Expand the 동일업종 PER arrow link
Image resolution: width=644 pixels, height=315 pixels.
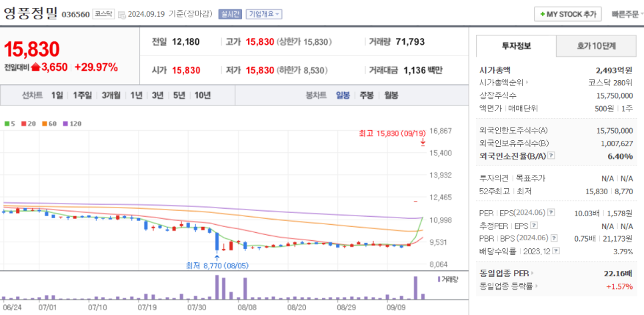coord(533,273)
